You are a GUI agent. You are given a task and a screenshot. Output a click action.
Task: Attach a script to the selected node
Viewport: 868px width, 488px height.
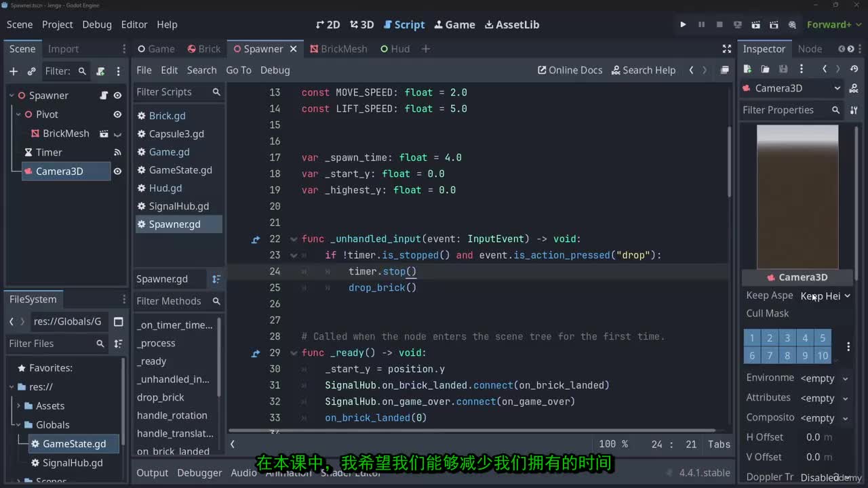tap(101, 71)
